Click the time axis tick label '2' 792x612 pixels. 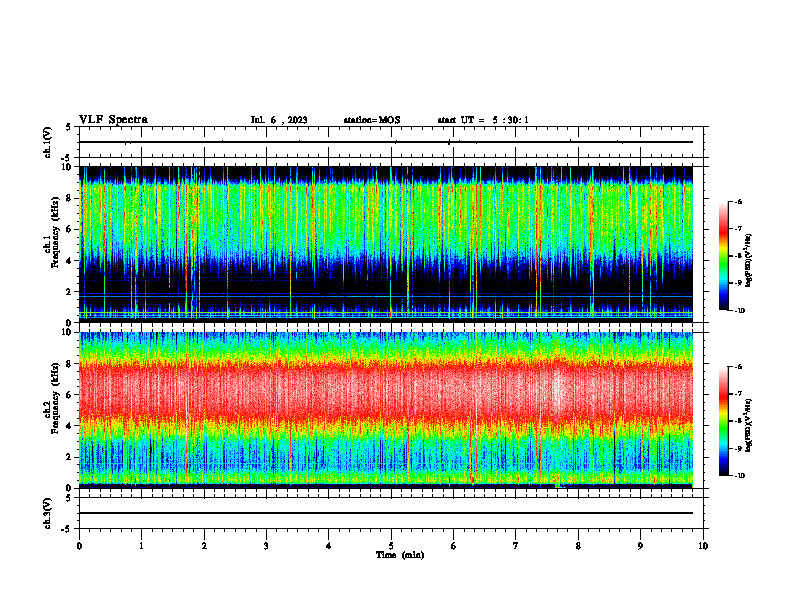204,546
